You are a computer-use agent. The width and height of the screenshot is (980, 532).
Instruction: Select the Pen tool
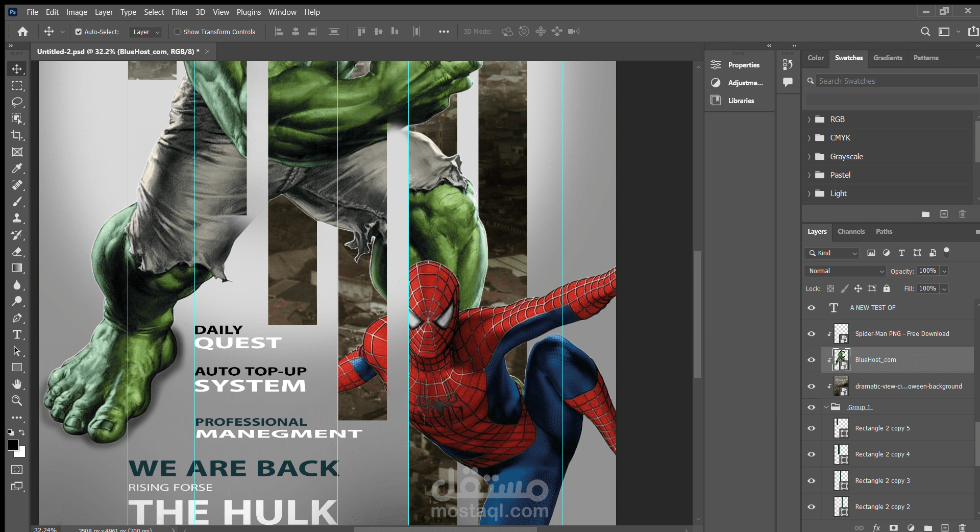(x=17, y=318)
